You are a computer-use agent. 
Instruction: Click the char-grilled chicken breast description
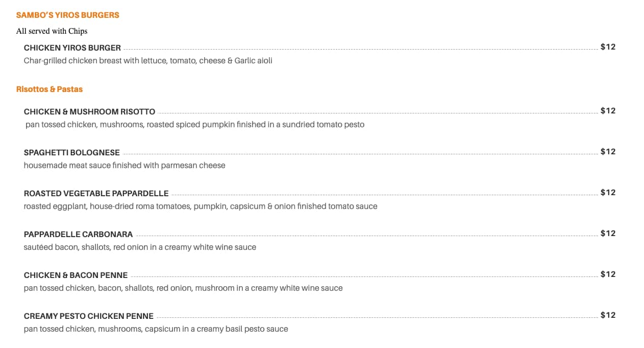coord(148,61)
